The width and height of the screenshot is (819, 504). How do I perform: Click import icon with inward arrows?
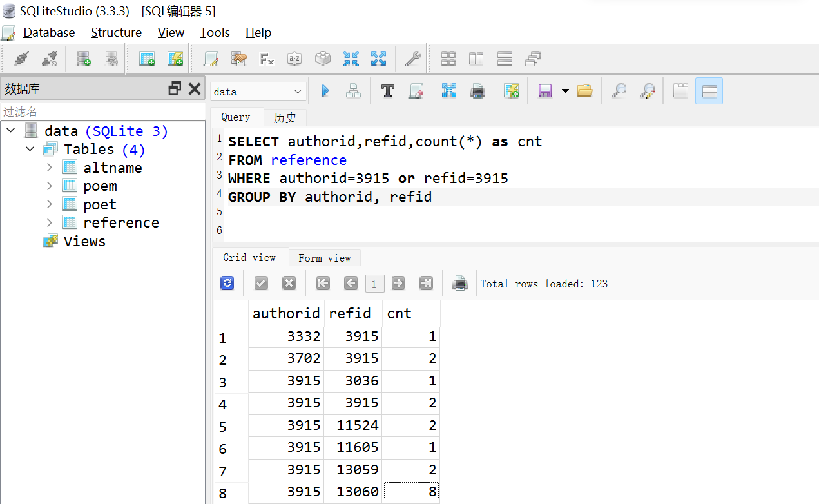(351, 59)
